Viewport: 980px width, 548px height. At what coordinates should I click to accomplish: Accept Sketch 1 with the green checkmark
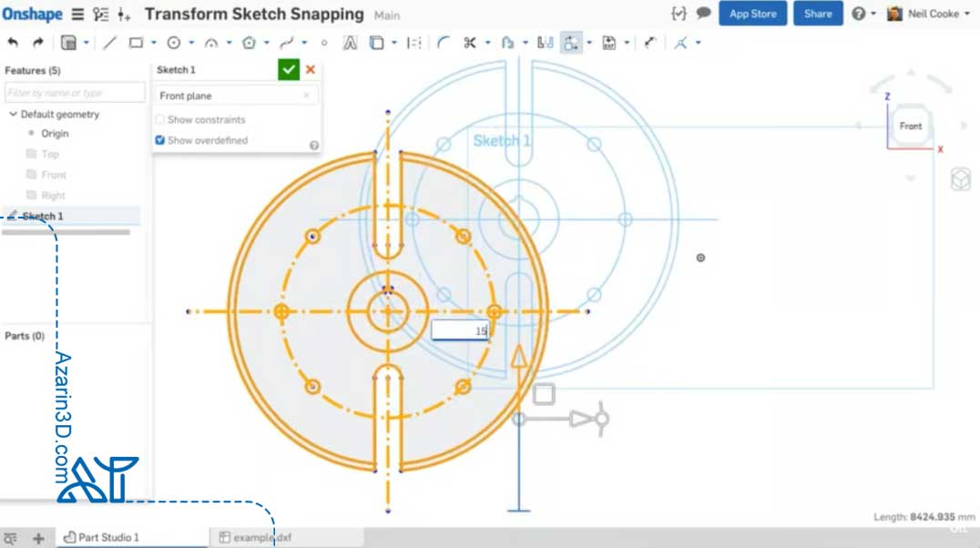289,69
